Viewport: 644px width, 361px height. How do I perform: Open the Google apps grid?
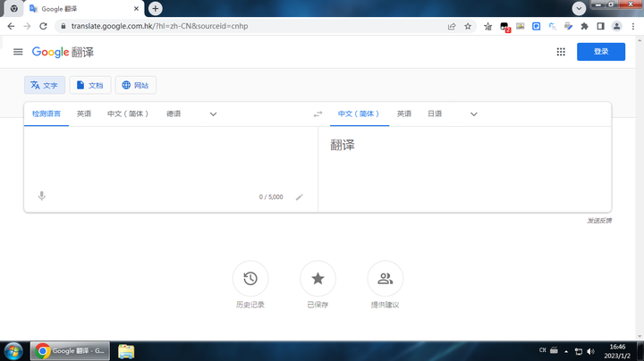click(x=561, y=52)
